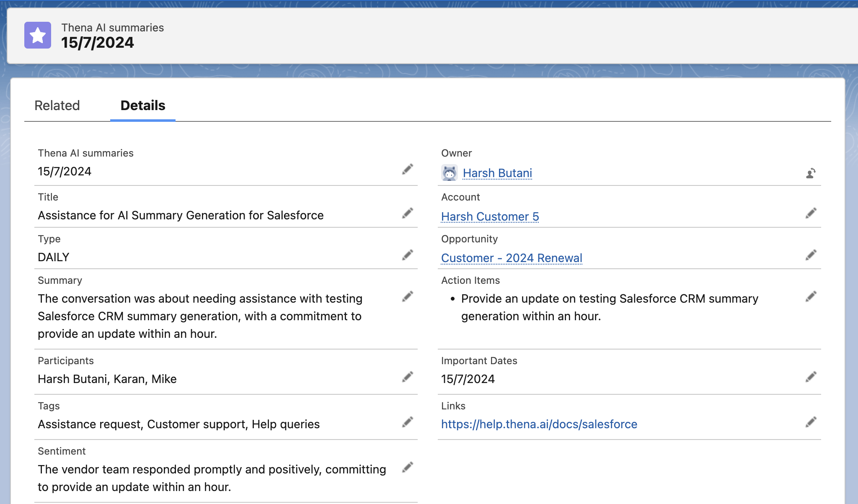858x504 pixels.
Task: Edit the Sentiment field
Action: (x=408, y=468)
